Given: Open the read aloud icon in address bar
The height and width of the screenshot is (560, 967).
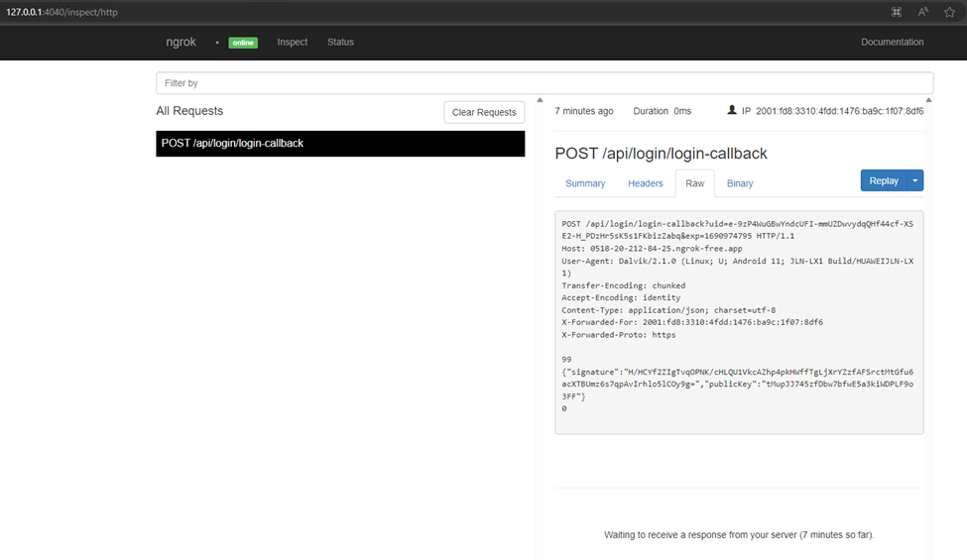Looking at the screenshot, I should coord(922,12).
